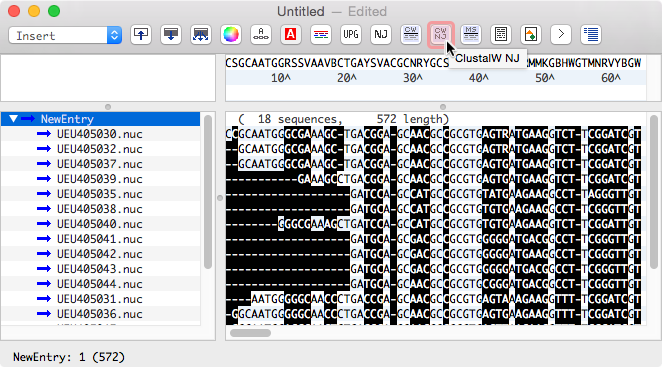Click the upload arrow toolbar icon
The image size is (662, 367).
141,34
